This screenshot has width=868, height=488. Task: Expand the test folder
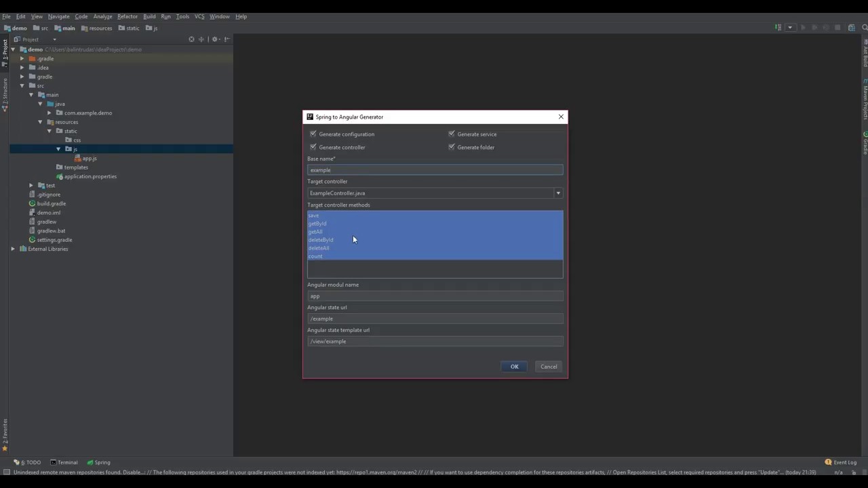coord(31,185)
